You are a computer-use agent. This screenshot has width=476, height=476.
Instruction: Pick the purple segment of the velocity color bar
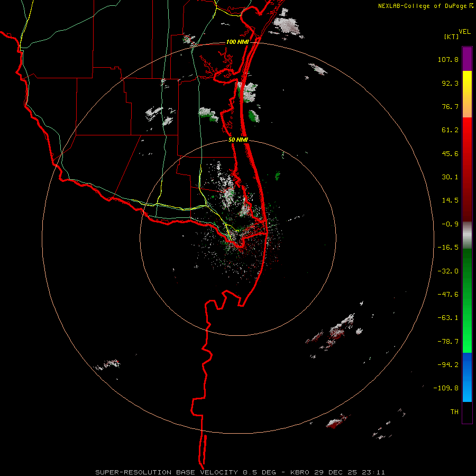click(x=467, y=59)
